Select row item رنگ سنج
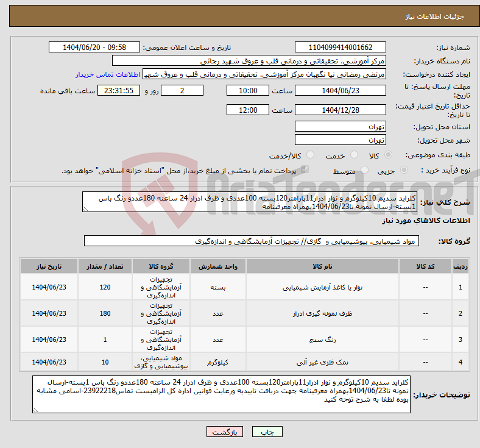Viewport: 480px width, 448px height. click(x=322, y=340)
